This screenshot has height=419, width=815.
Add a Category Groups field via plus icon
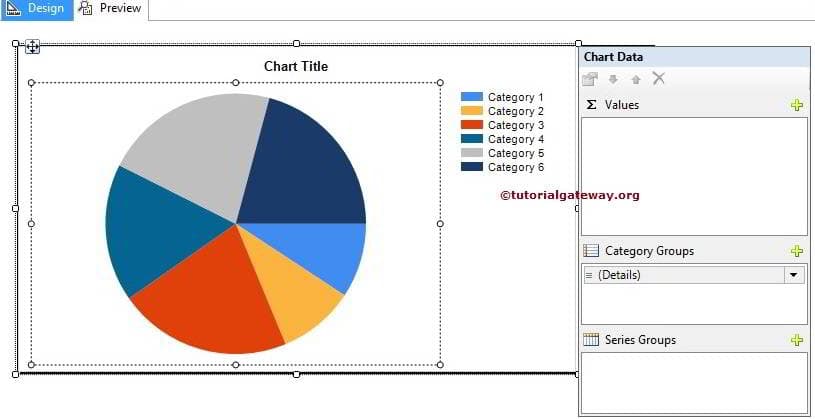[x=796, y=251]
